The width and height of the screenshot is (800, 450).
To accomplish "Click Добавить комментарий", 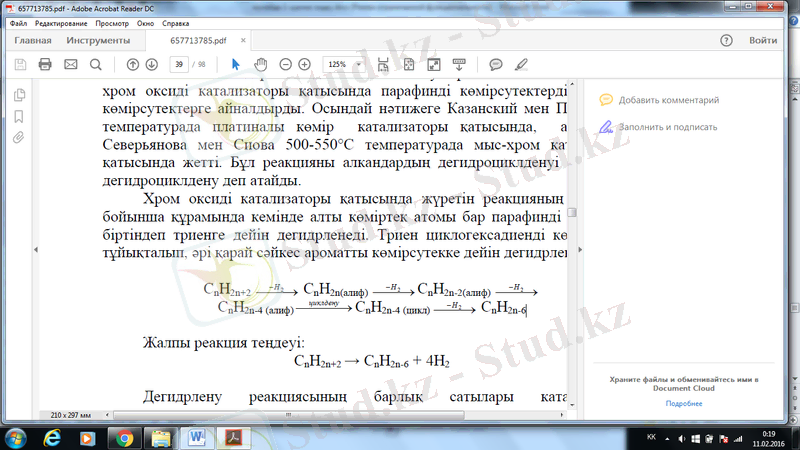I will click(x=668, y=100).
